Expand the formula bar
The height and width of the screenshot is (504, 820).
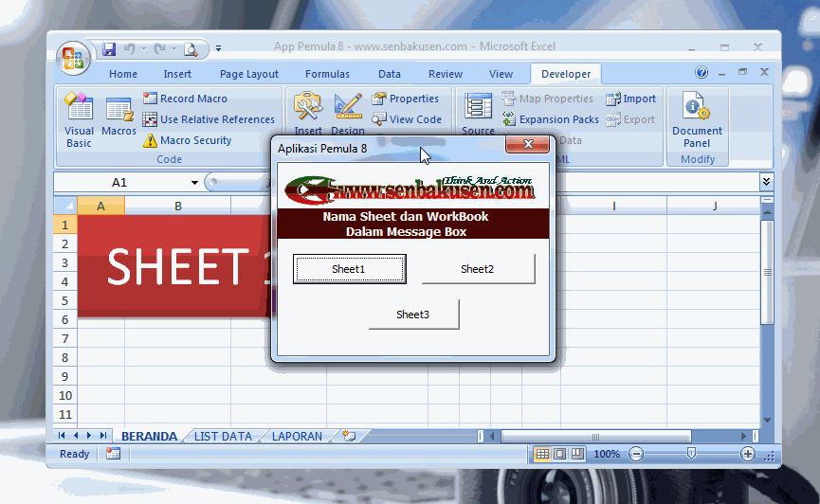click(x=766, y=181)
